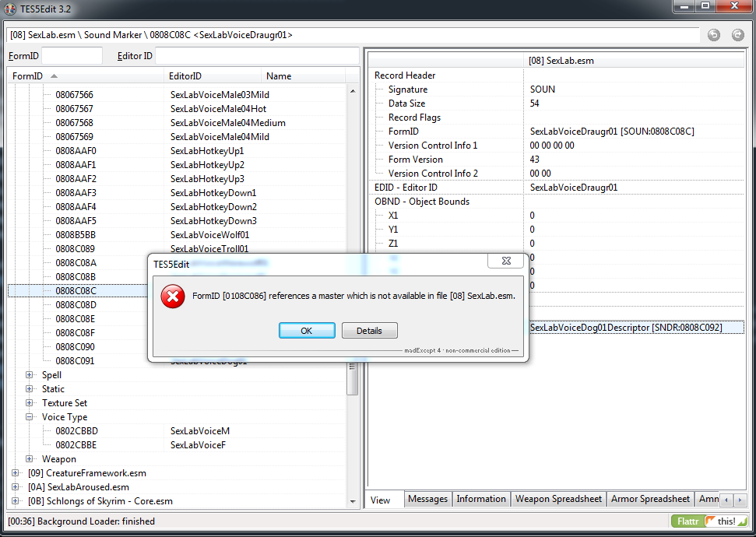Select row 0808AAF0 SexLabHotkeyUp1

tap(177, 150)
